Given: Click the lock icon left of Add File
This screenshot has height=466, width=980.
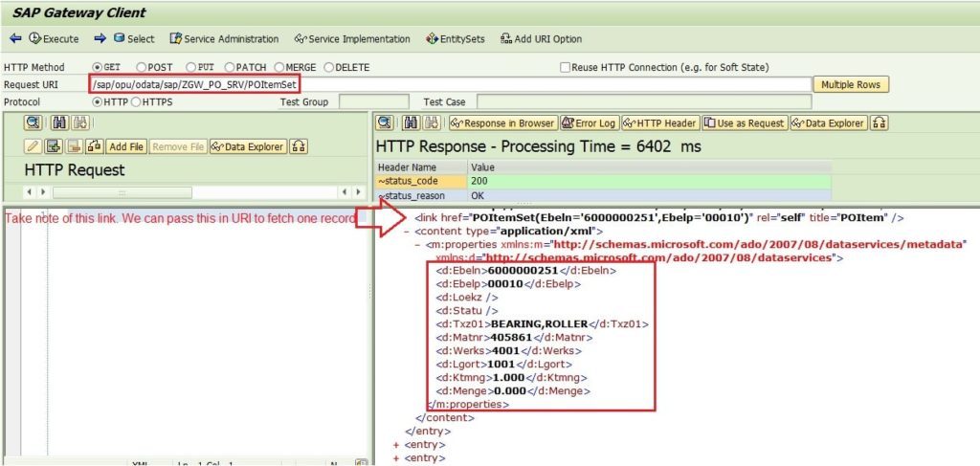Looking at the screenshot, I should click(95, 146).
